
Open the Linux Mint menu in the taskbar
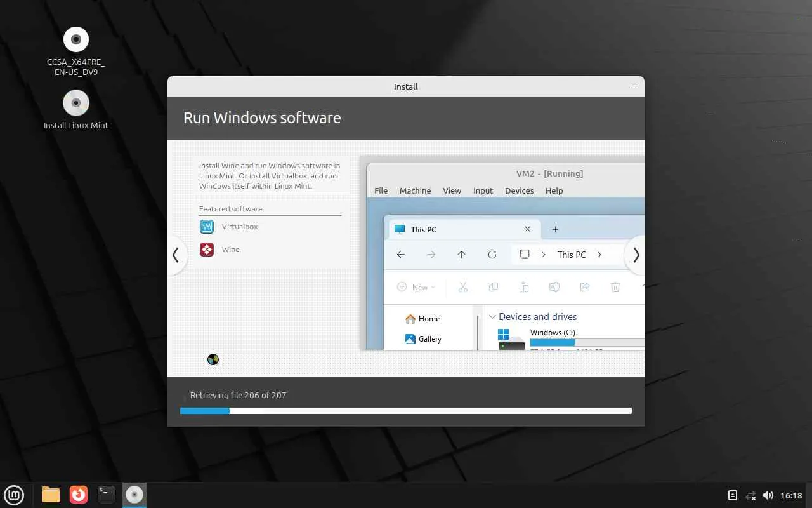point(14,495)
